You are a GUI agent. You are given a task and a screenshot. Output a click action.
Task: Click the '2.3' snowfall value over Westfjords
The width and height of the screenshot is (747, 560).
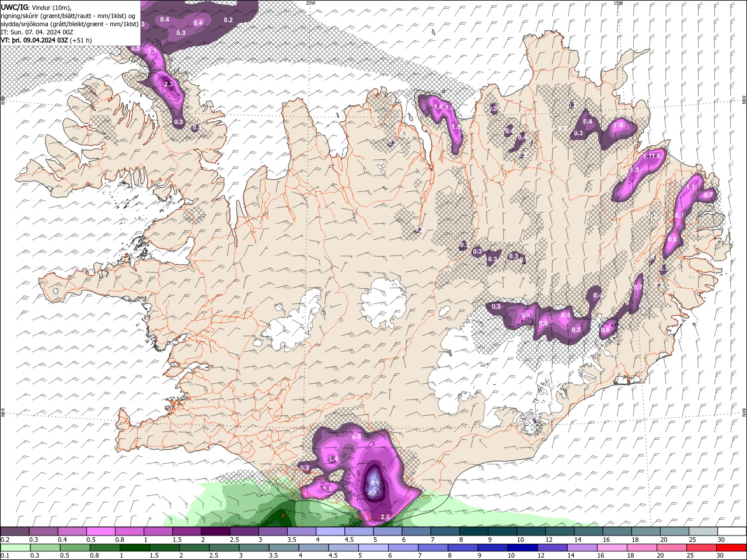point(169,85)
